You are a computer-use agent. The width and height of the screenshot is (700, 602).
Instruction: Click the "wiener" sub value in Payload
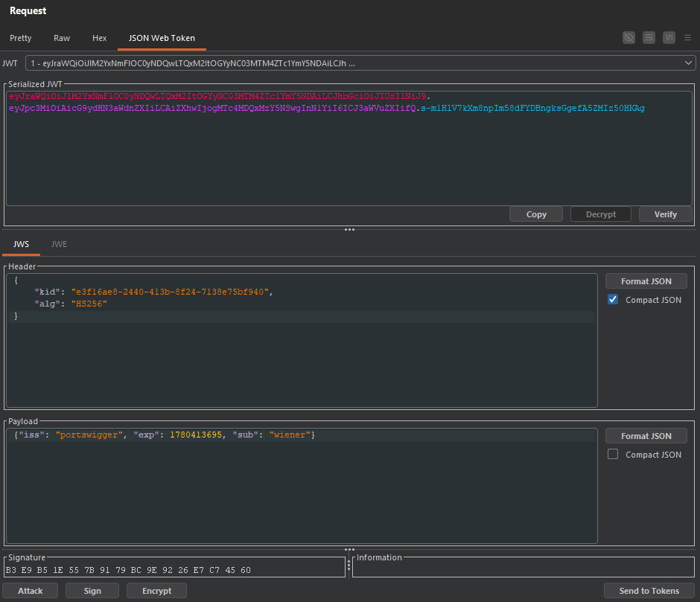click(x=290, y=435)
